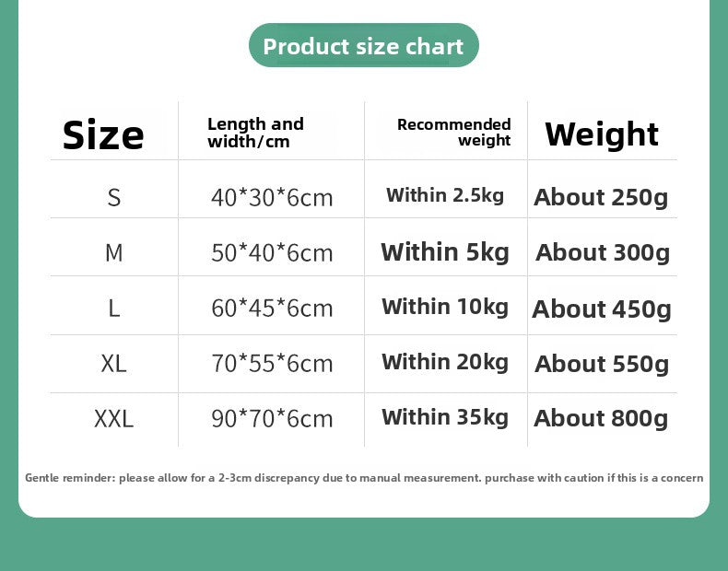Click the Recommended weight column header
This screenshot has height=571, width=728.
pos(453,133)
